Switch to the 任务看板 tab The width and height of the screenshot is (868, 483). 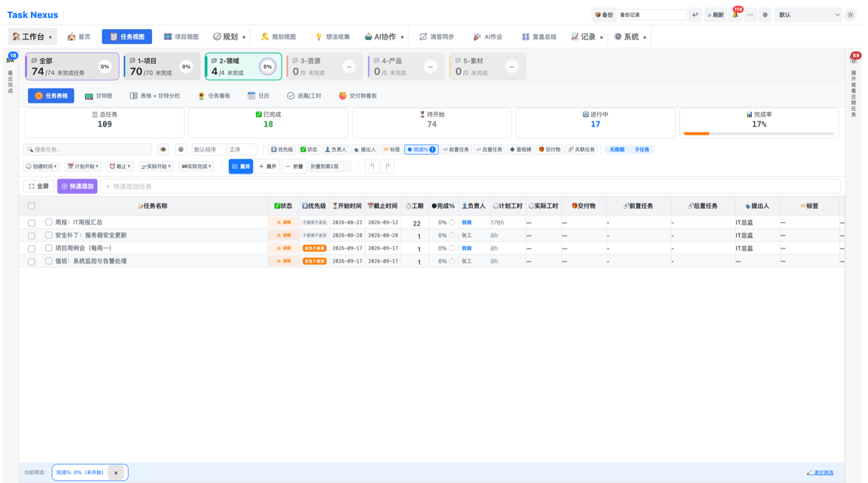214,96
